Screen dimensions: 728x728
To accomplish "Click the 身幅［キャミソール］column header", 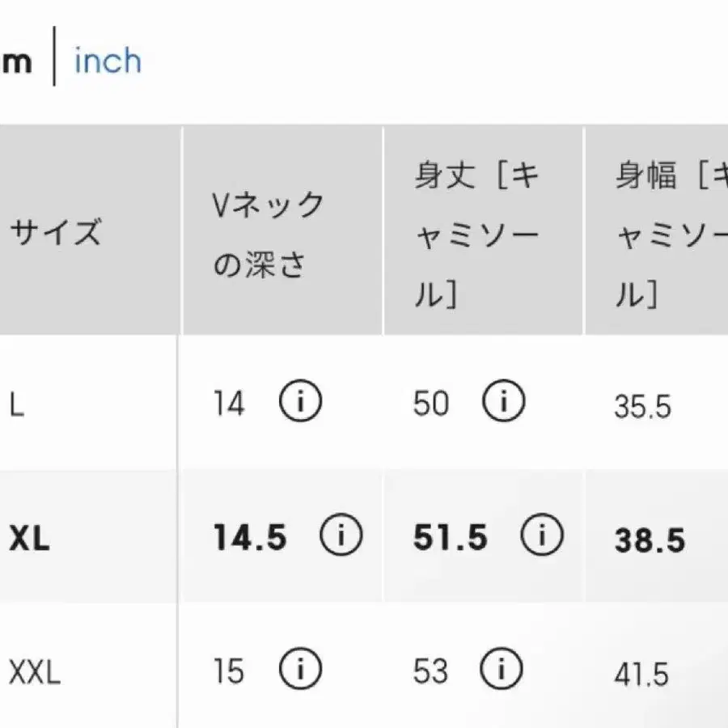I will [663, 231].
